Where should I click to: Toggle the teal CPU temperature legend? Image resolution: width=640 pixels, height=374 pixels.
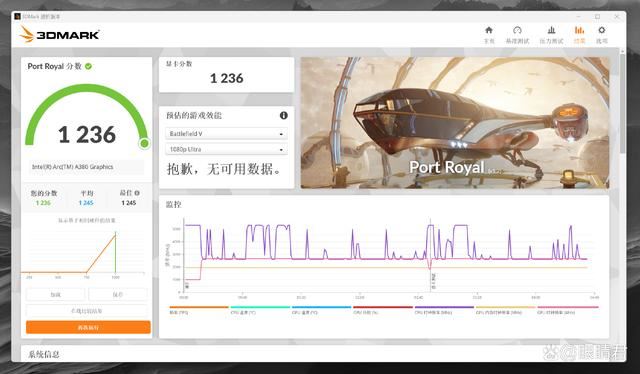click(260, 310)
